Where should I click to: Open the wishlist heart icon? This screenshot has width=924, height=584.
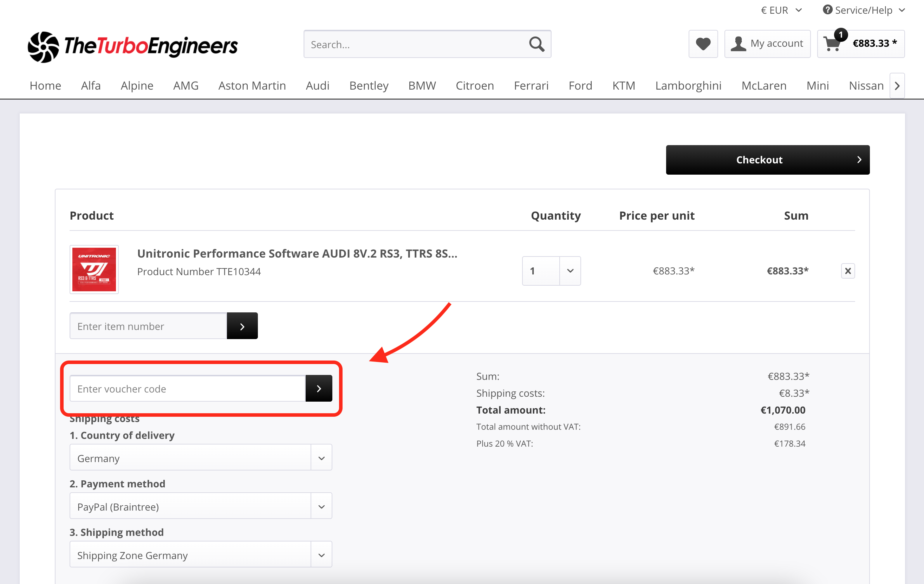703,44
